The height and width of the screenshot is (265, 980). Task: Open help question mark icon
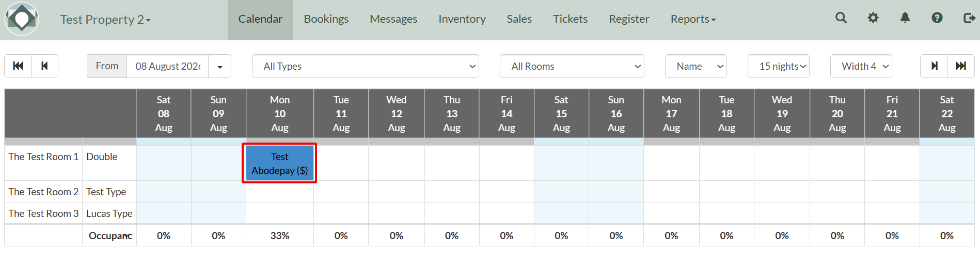[937, 18]
